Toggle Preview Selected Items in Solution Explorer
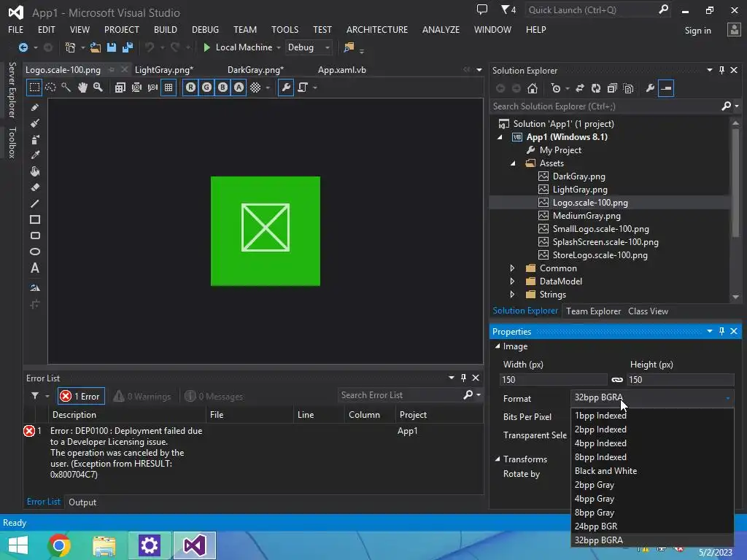This screenshot has width=747, height=560. tap(666, 88)
